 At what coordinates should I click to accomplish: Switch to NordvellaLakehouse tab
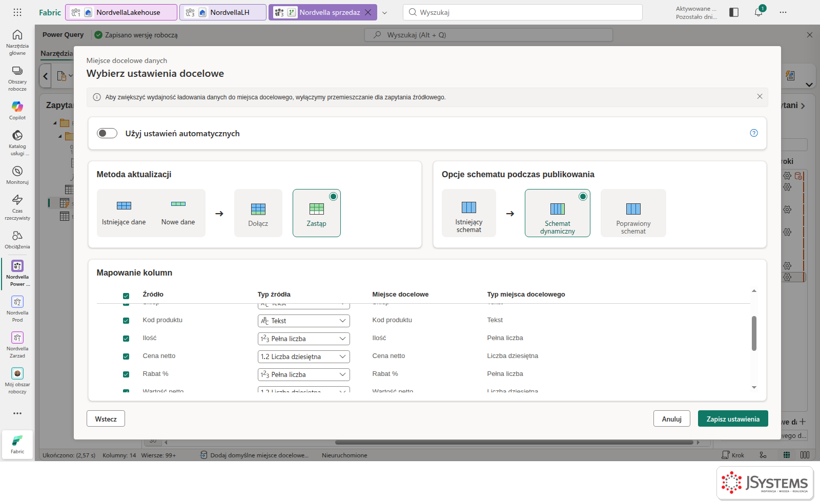point(121,12)
